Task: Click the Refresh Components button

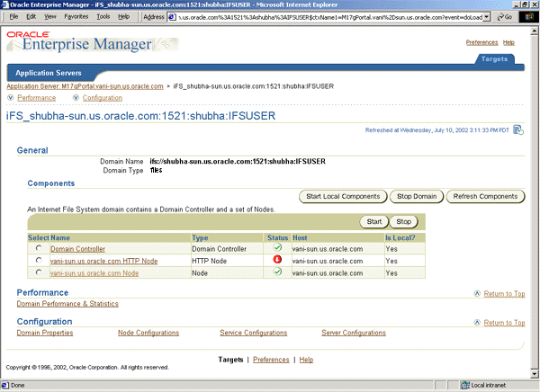Action: [x=485, y=197]
